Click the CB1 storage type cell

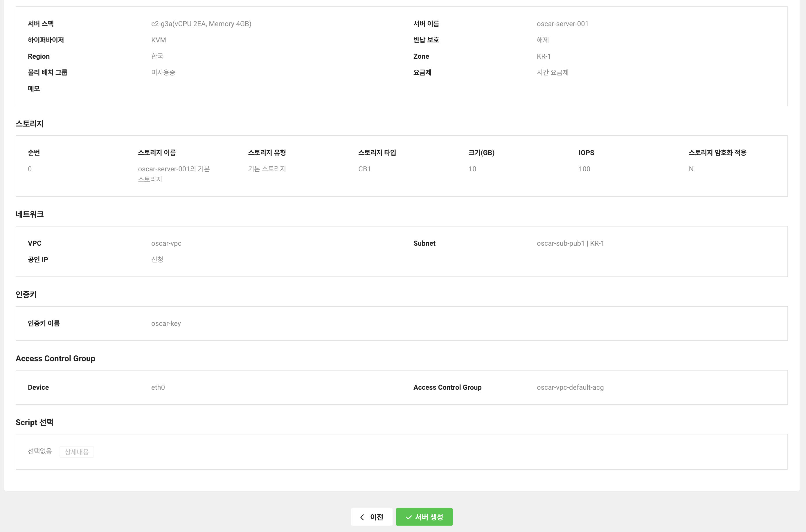364,169
